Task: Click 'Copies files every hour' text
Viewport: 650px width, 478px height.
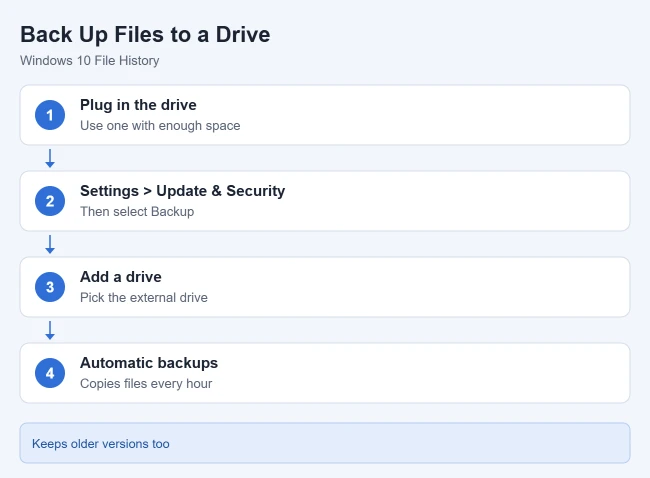Action: (146, 383)
